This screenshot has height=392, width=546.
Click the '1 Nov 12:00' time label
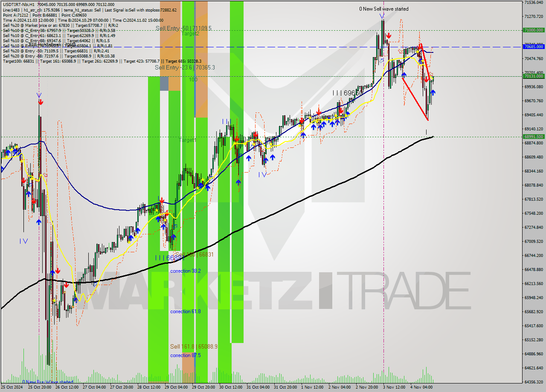tap(312, 387)
